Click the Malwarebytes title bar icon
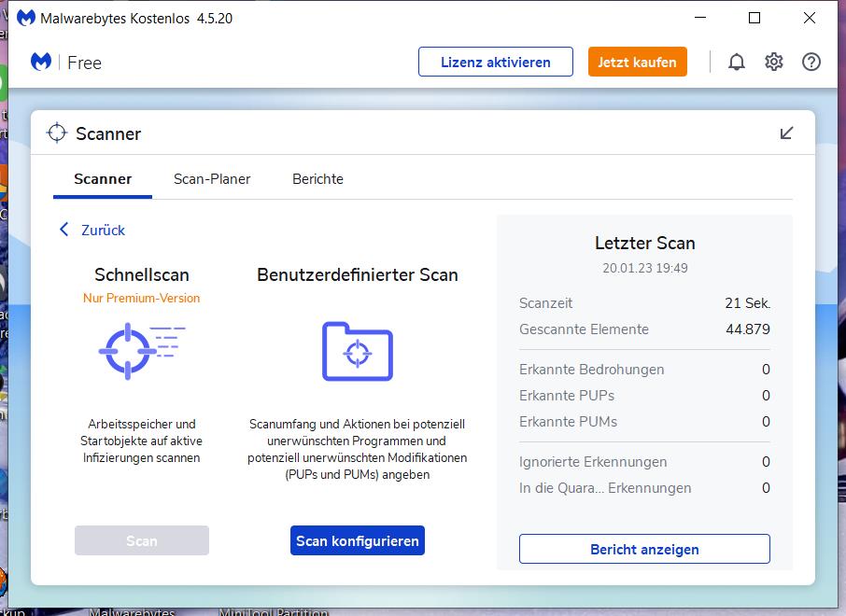The width and height of the screenshot is (846, 616). coord(25,18)
